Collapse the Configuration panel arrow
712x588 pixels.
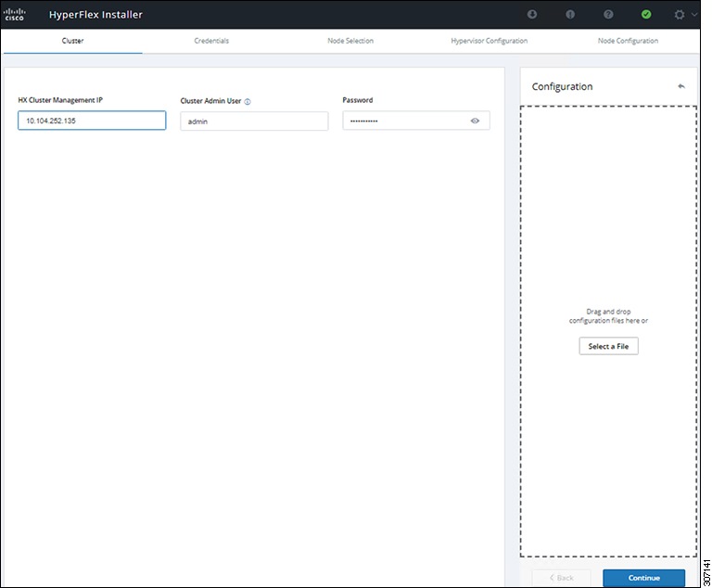point(681,86)
